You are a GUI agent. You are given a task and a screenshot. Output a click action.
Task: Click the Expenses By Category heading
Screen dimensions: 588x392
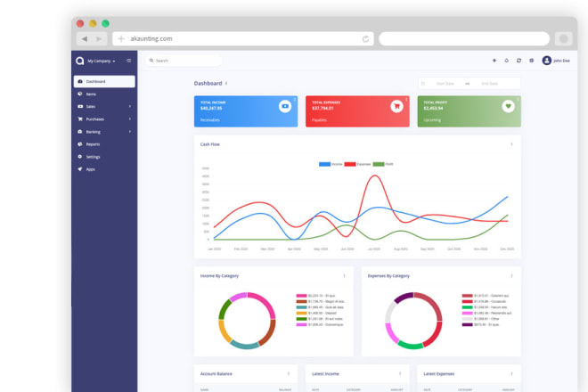click(x=388, y=275)
